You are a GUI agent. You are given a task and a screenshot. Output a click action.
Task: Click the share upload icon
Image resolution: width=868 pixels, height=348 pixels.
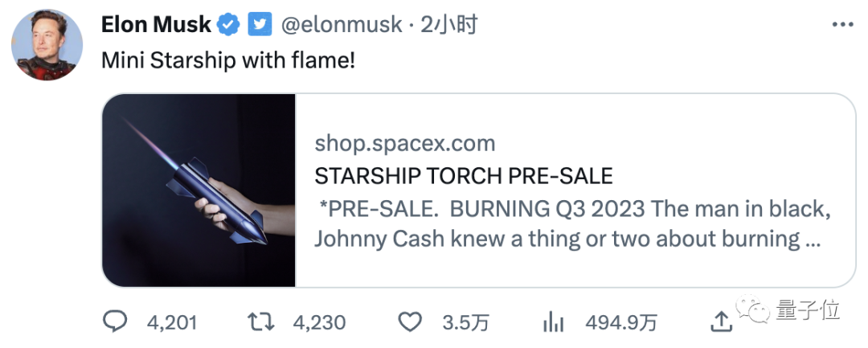coord(723,321)
